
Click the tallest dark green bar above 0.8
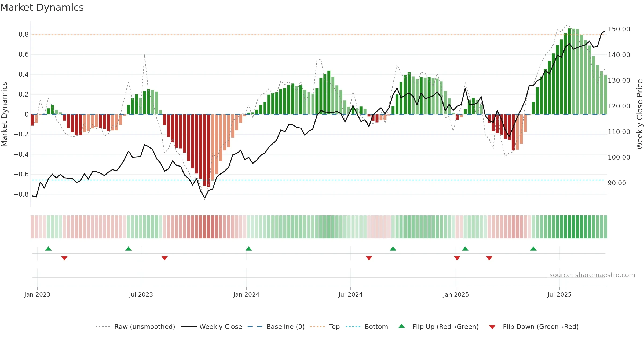point(569,71)
